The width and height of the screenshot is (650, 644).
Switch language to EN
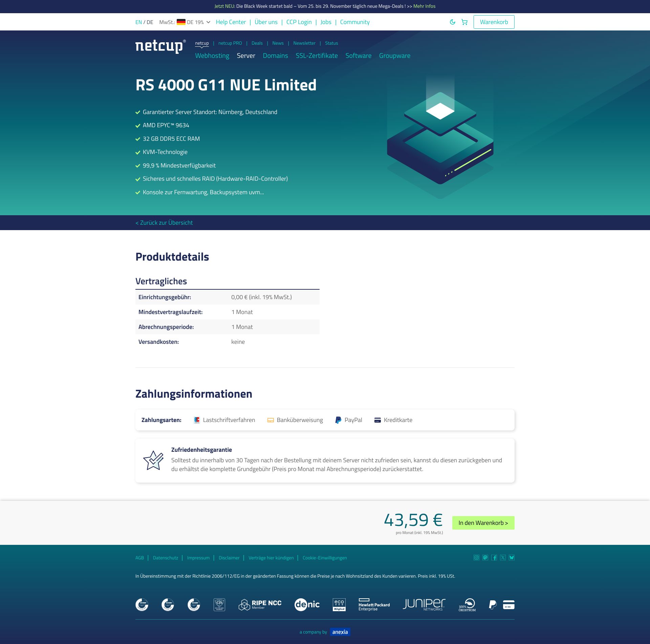(x=139, y=22)
